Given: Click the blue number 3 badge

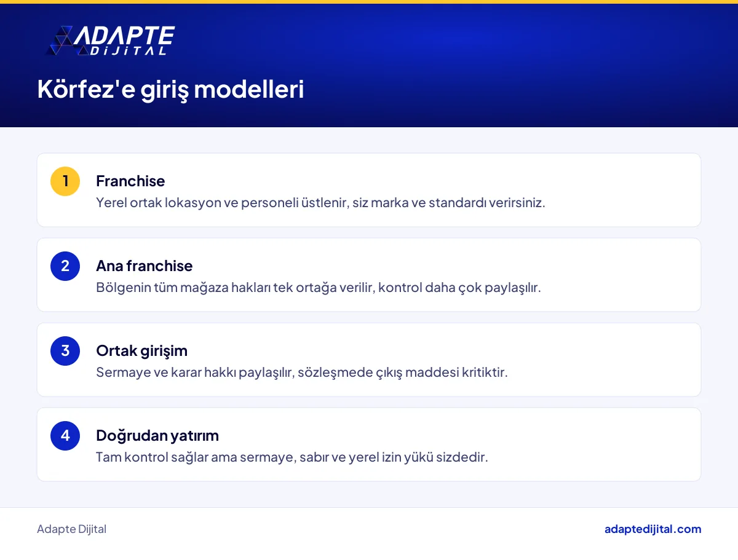Looking at the screenshot, I should (65, 351).
